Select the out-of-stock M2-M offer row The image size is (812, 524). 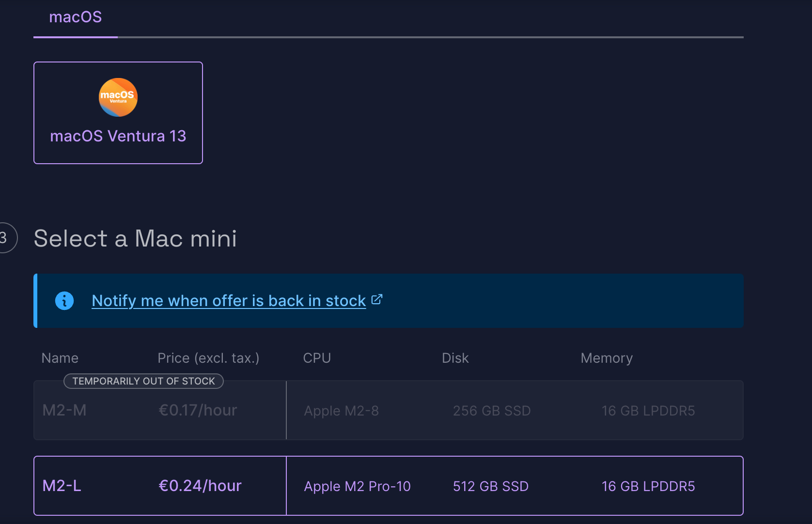tap(64, 411)
